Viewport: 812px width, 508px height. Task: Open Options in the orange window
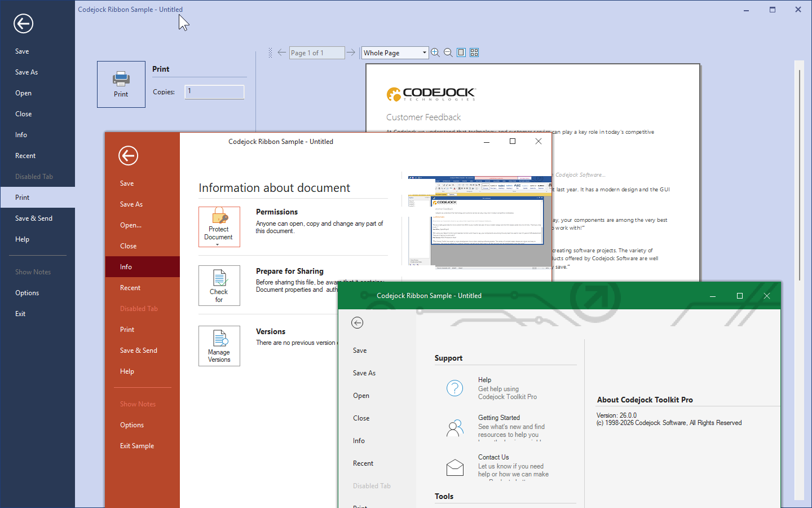point(142,425)
